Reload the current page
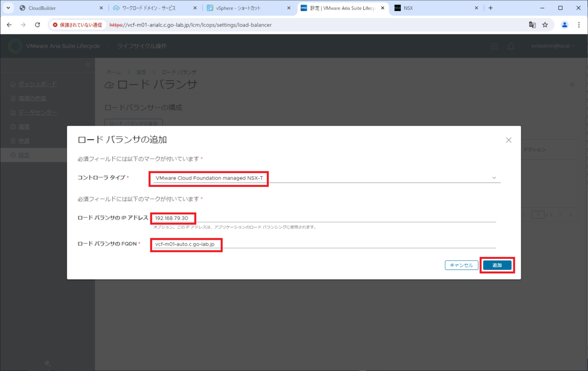Screen dimensions: 588x371 [x=38, y=24]
